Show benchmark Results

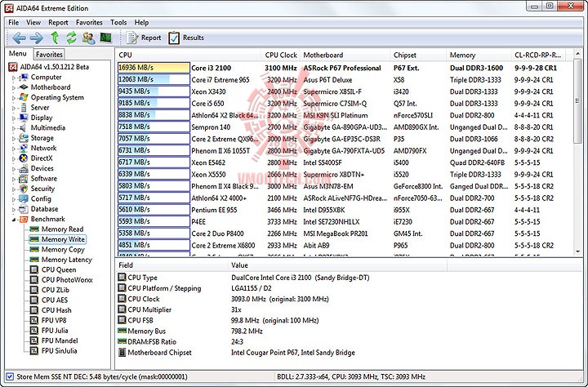coord(186,38)
